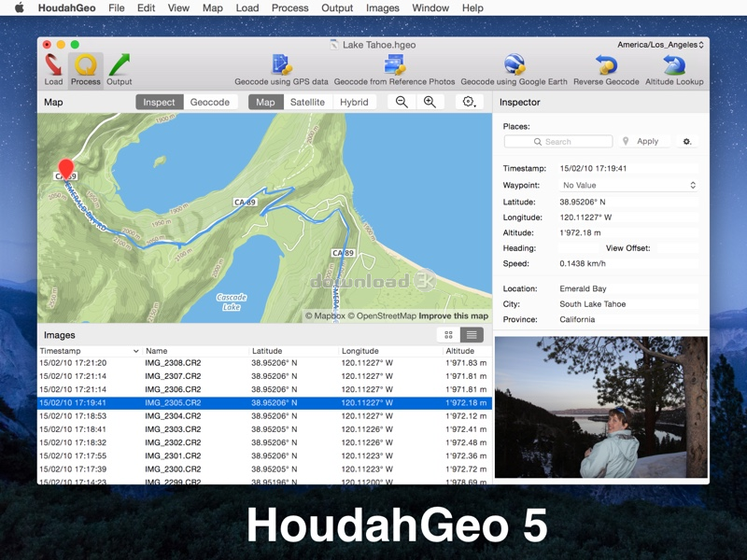Launch Geocode using Google Earth
747x560 pixels.
click(514, 69)
